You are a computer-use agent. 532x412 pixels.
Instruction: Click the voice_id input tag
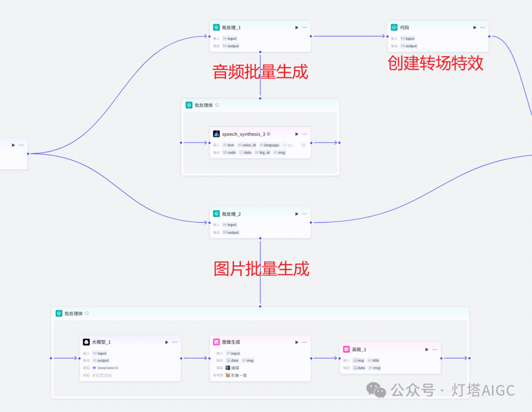coord(247,145)
